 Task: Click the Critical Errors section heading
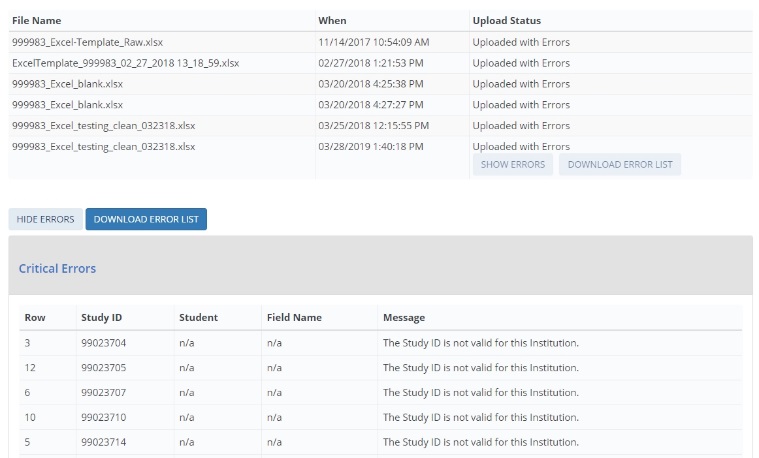point(57,268)
